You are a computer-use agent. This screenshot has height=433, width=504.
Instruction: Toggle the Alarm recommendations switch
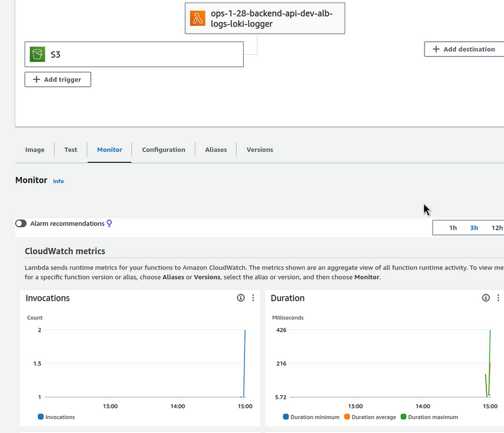[x=21, y=223]
